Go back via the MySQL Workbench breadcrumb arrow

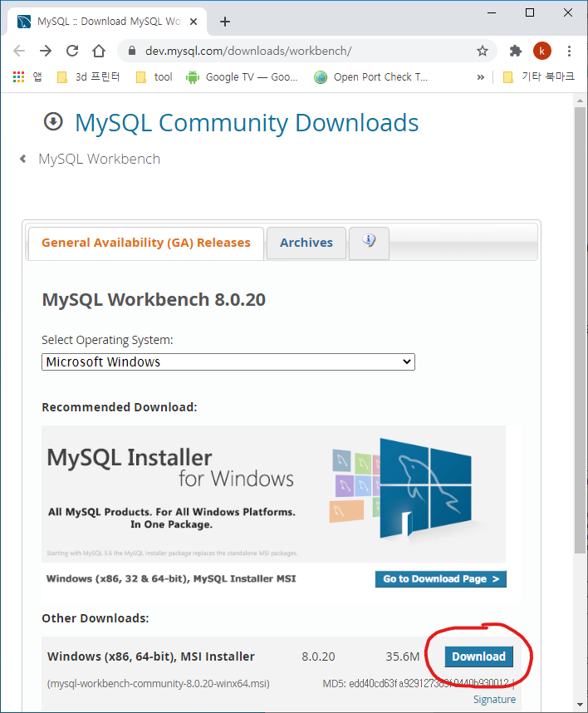coord(22,159)
